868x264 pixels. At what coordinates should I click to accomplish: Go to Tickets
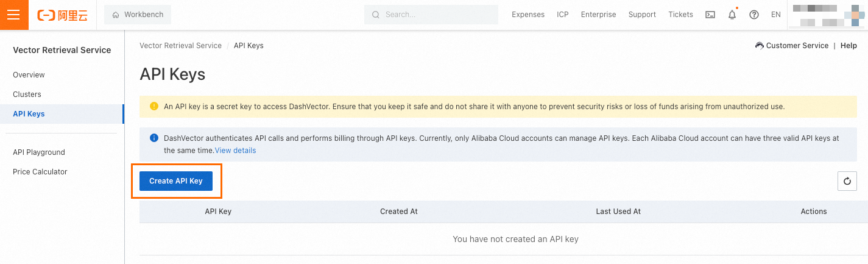[680, 15]
